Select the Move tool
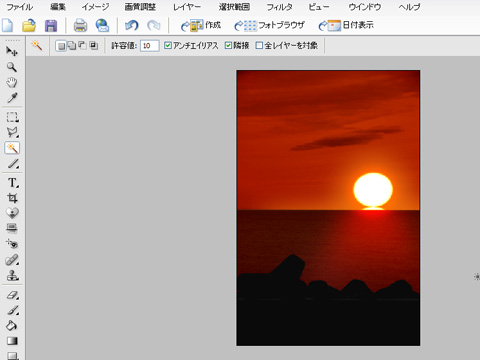Screen dimensions: 480x360 pos(12,51)
